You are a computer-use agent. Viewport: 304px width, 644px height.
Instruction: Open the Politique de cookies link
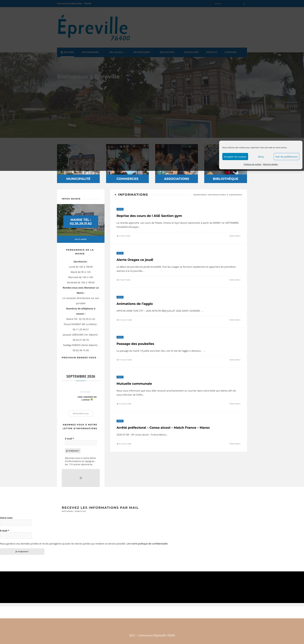(x=252, y=164)
